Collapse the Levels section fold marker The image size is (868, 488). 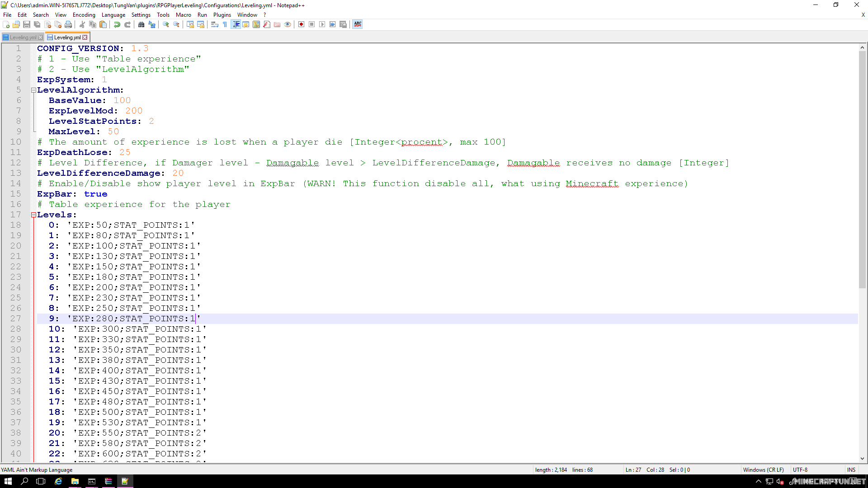(x=33, y=215)
